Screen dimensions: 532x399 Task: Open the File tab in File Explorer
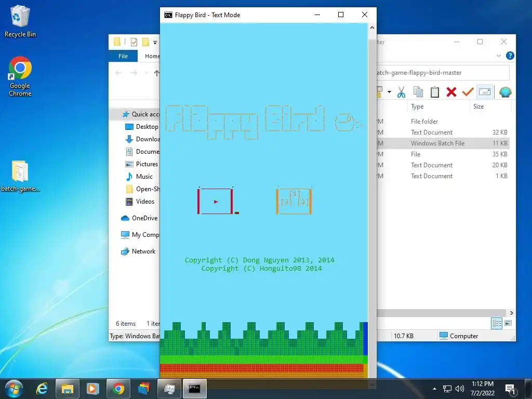[123, 56]
